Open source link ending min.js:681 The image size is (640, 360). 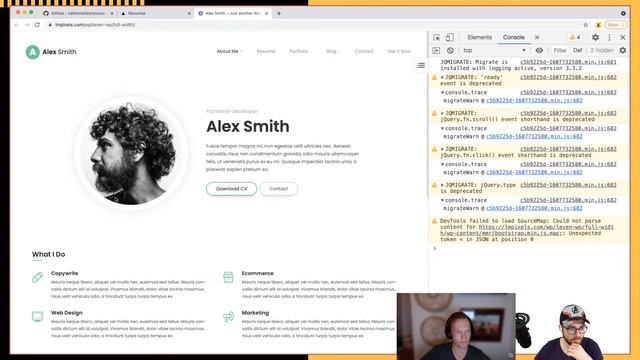coord(568,62)
